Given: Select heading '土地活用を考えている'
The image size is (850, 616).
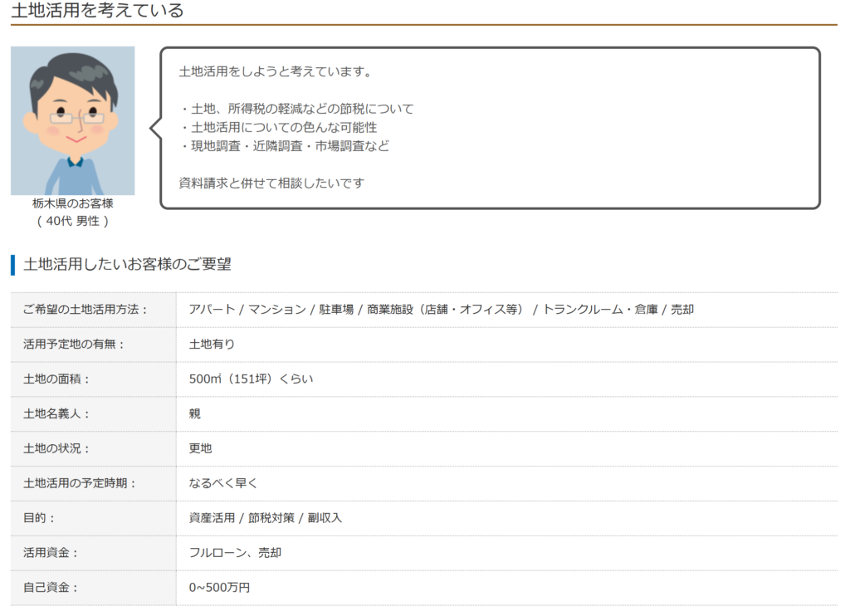Looking at the screenshot, I should click(98, 10).
